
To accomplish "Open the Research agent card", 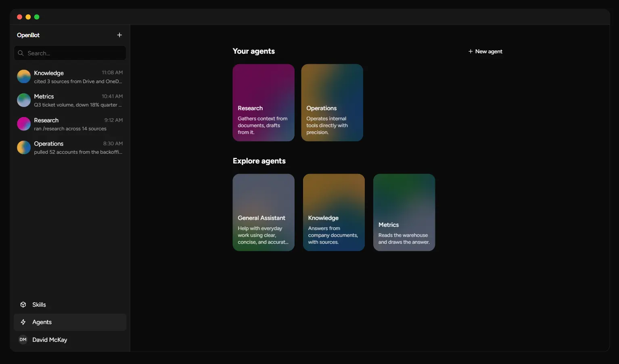I will (263, 103).
